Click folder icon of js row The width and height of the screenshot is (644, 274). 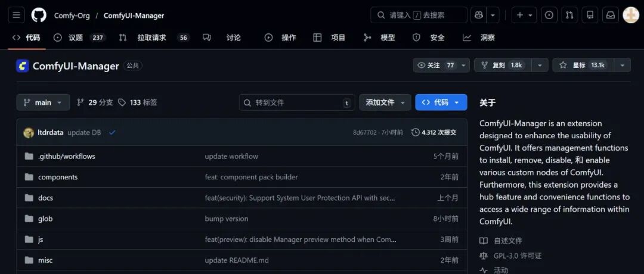coord(29,239)
